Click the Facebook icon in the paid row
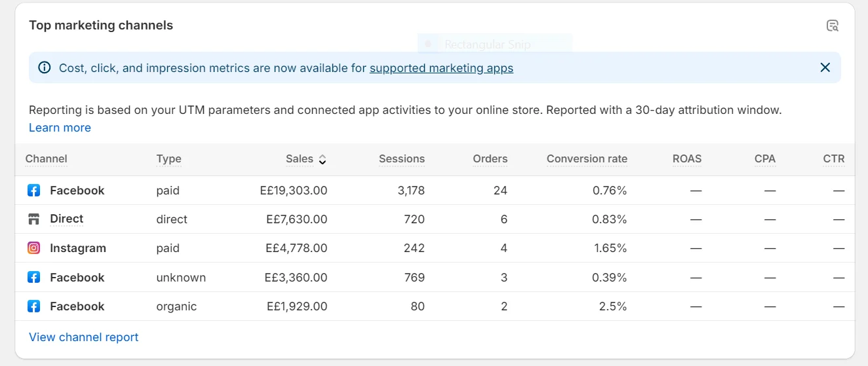Image resolution: width=868 pixels, height=366 pixels. [x=33, y=191]
